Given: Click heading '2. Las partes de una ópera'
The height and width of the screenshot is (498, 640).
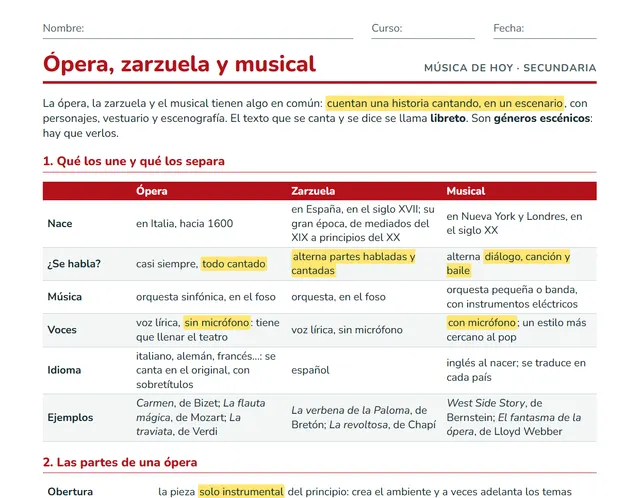Looking at the screenshot, I should pos(120,462).
